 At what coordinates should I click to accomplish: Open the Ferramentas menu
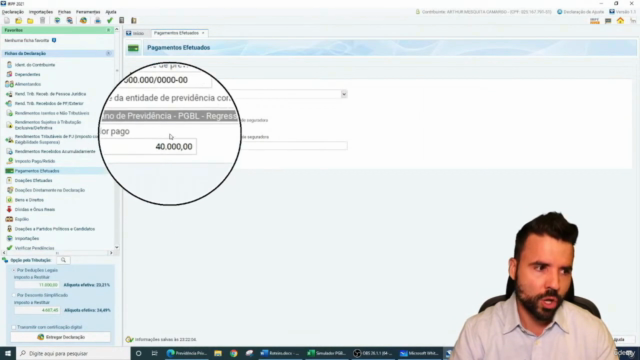pos(88,12)
